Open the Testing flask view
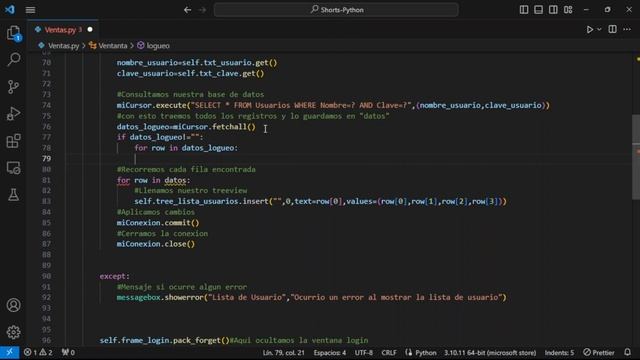This screenshot has width=640, height=360. coord(13,195)
